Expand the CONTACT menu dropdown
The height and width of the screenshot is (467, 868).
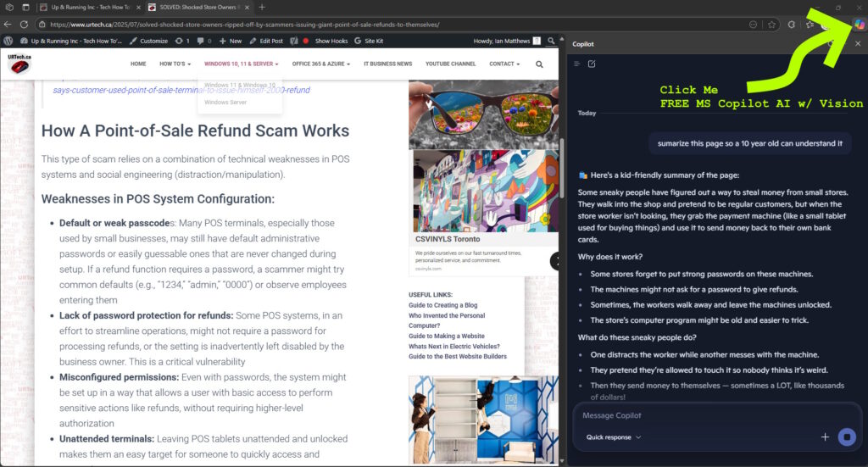(505, 64)
